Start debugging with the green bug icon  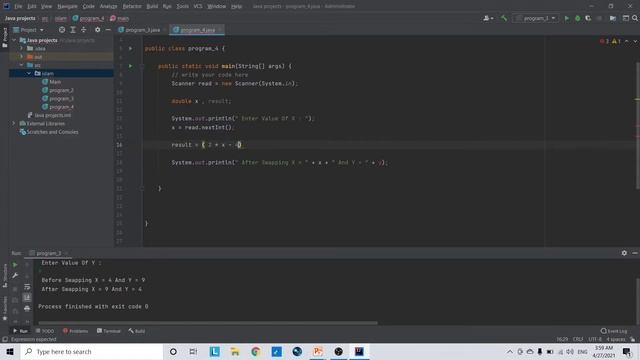coord(578,18)
